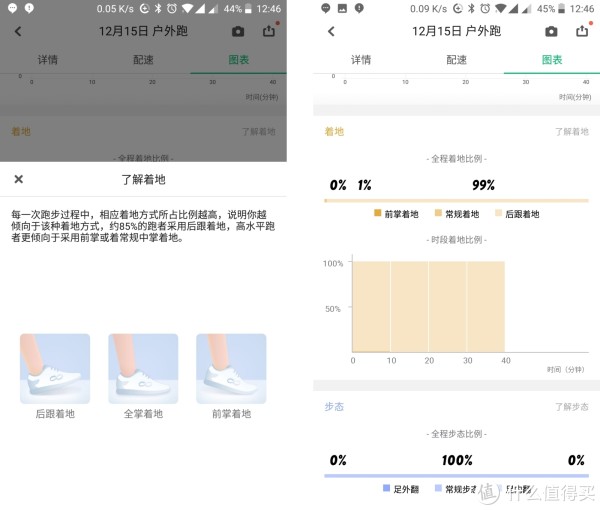Screen dimensions: 600x510
Task: Open 了解着地 link on right screen
Action: [x=572, y=132]
